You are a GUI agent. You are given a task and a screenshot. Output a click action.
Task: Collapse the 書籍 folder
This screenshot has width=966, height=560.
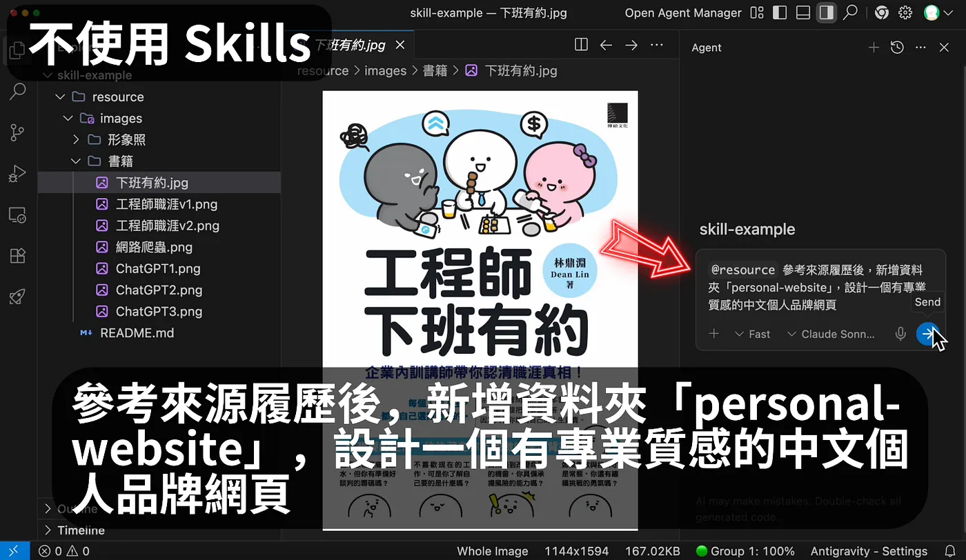tap(77, 161)
